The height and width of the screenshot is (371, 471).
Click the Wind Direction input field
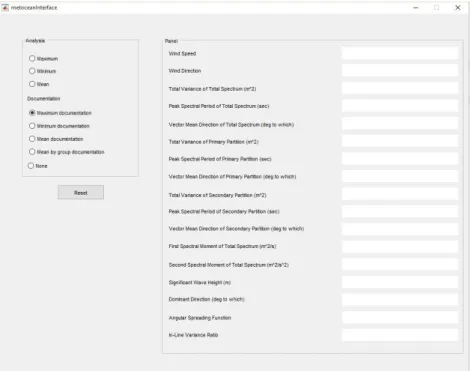pyautogui.click(x=400, y=70)
